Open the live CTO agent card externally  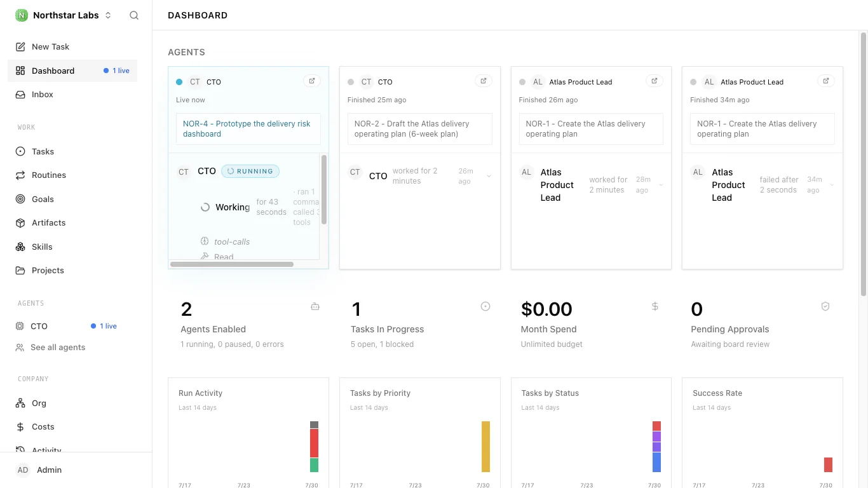(312, 81)
